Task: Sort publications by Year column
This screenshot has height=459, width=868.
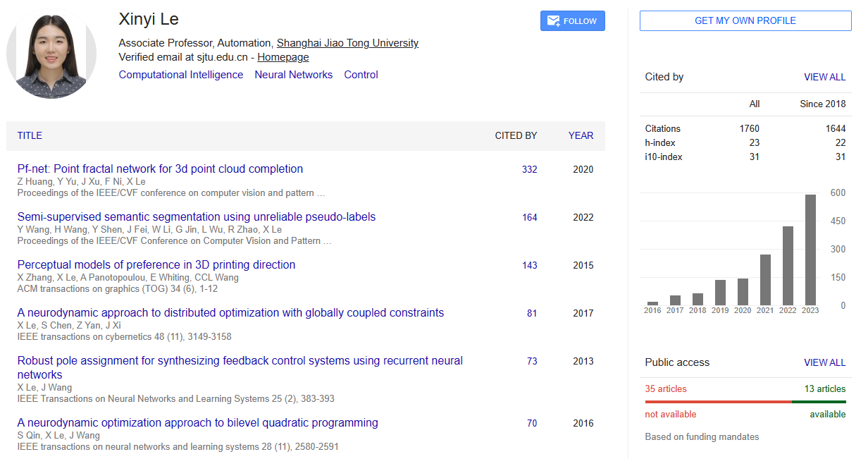Action: (581, 135)
